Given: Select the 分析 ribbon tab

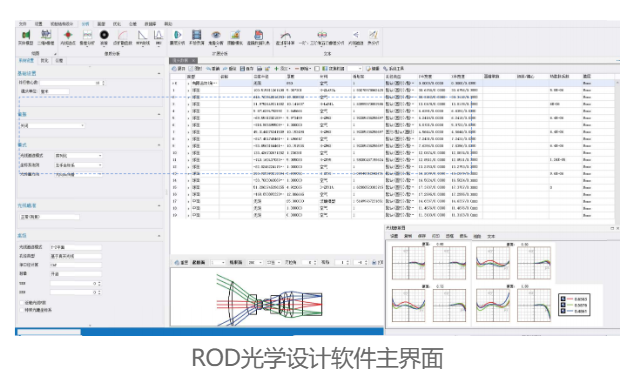Looking at the screenshot, I should (x=85, y=24).
